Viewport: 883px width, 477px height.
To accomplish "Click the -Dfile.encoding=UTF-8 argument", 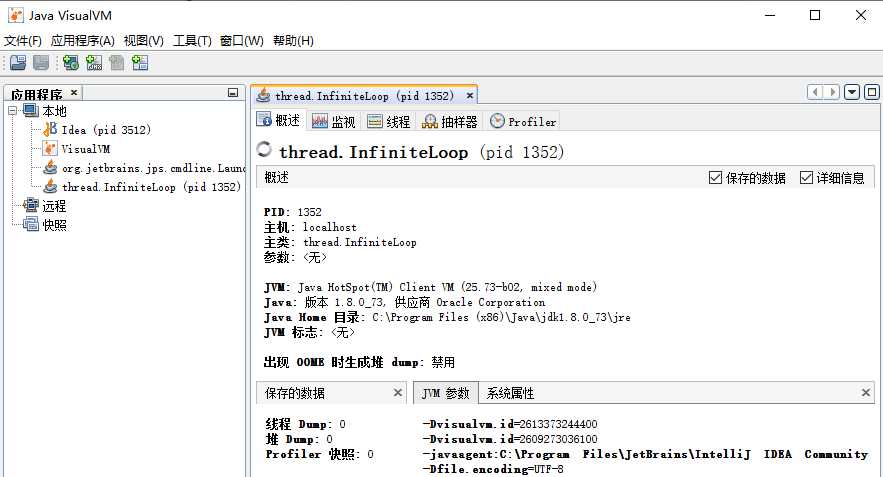I will [493, 469].
